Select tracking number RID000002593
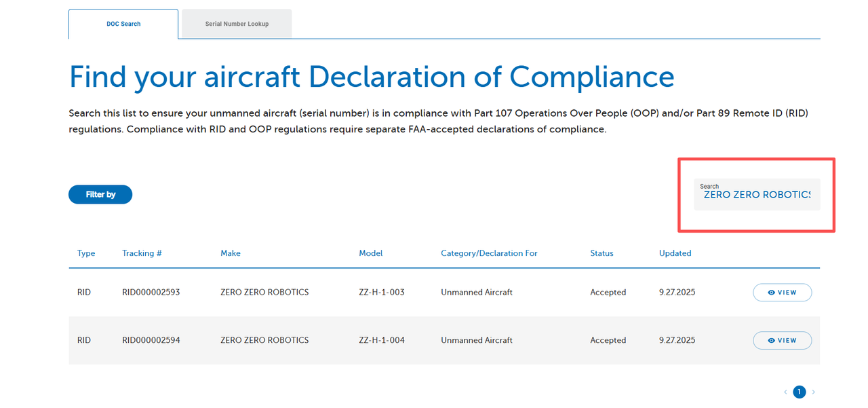This screenshot has width=868, height=408. point(151,293)
